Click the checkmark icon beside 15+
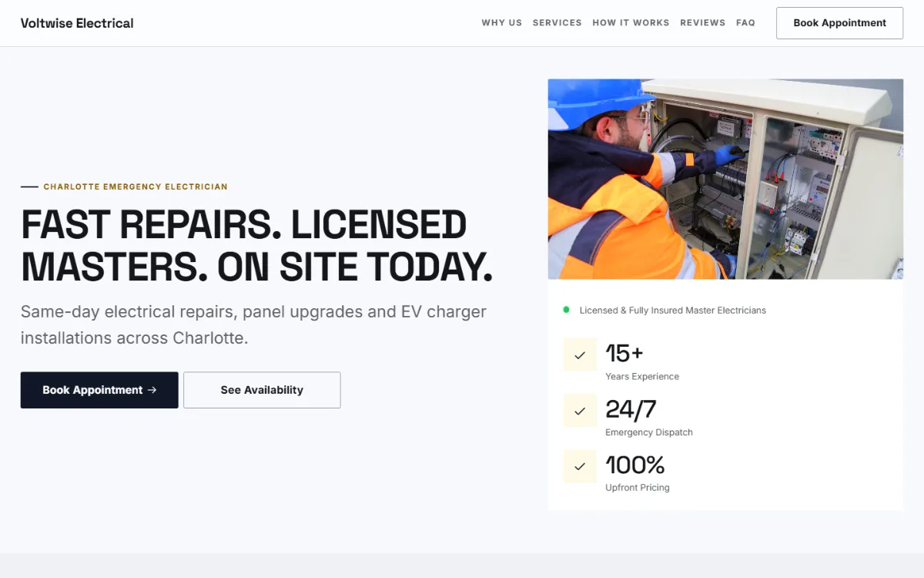 [580, 355]
